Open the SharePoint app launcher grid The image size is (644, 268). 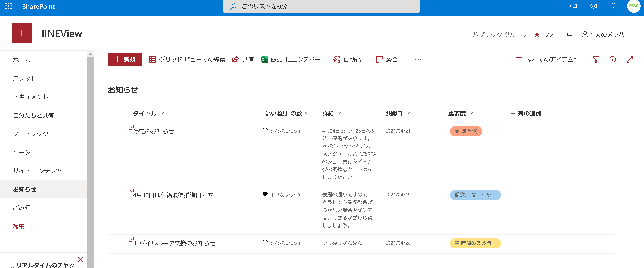coord(9,6)
